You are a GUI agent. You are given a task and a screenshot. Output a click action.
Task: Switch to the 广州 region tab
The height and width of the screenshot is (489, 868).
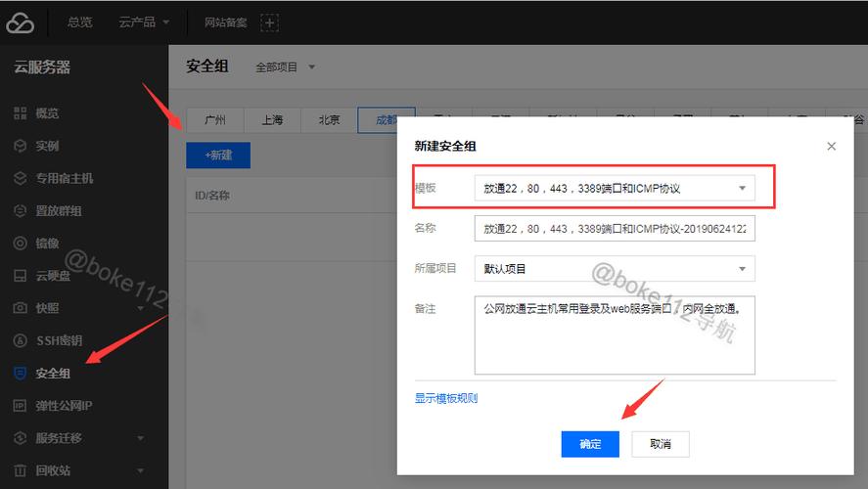(x=214, y=120)
